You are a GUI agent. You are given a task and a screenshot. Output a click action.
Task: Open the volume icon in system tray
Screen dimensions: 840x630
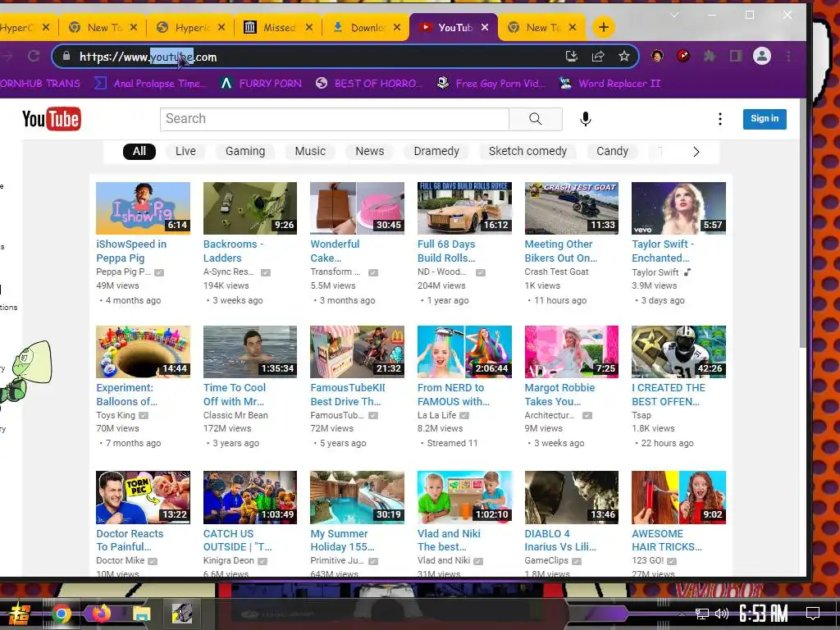tap(722, 614)
